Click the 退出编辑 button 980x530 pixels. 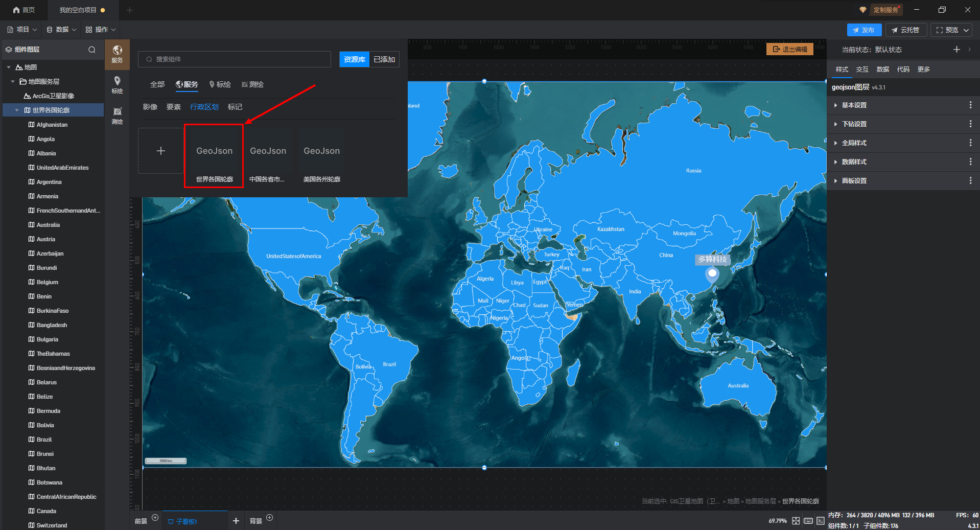pyautogui.click(x=790, y=50)
